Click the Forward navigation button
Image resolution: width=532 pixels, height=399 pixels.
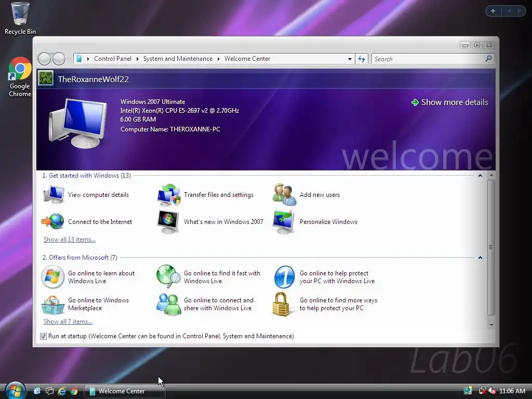59,59
